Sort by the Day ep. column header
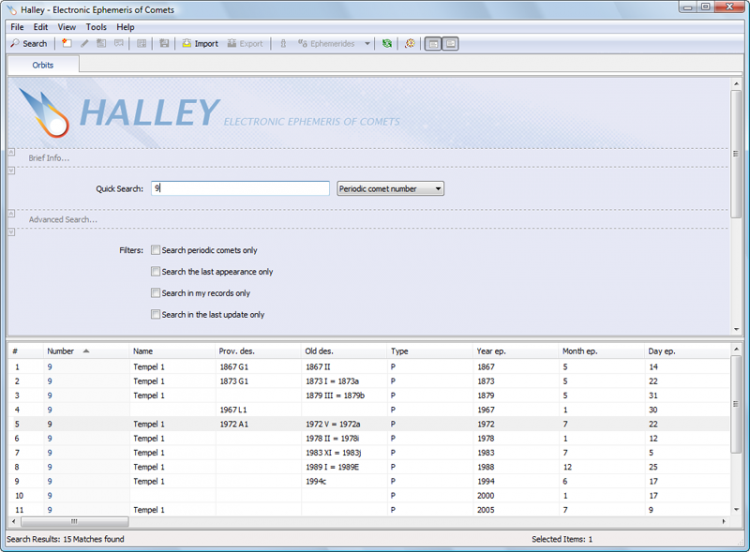 pos(687,351)
